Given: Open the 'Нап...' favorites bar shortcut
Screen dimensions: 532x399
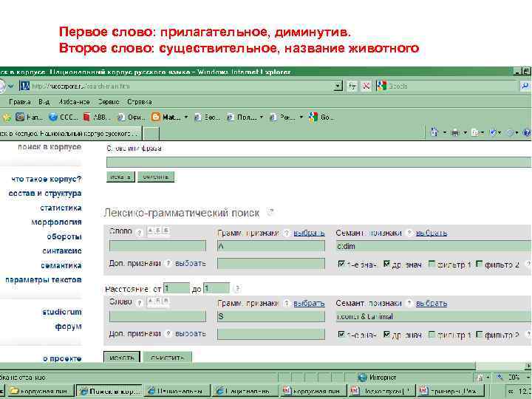Looking at the screenshot, I should [29, 117].
